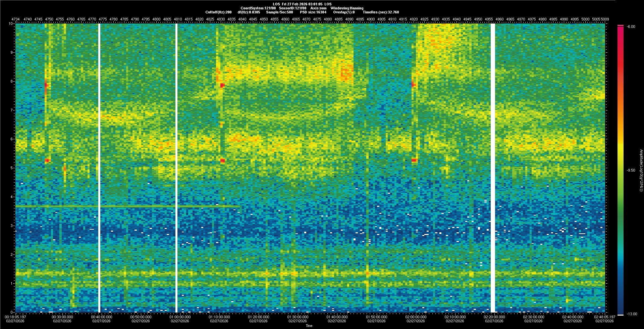The height and width of the screenshot is (329, 644).
Task: Click the "5009" label on the top axis
Action: tap(605, 19)
